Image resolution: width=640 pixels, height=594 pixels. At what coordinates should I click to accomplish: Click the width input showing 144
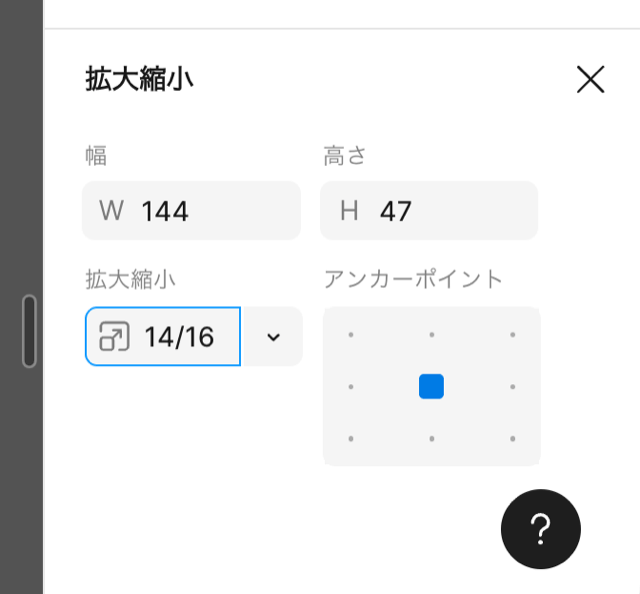click(x=210, y=211)
